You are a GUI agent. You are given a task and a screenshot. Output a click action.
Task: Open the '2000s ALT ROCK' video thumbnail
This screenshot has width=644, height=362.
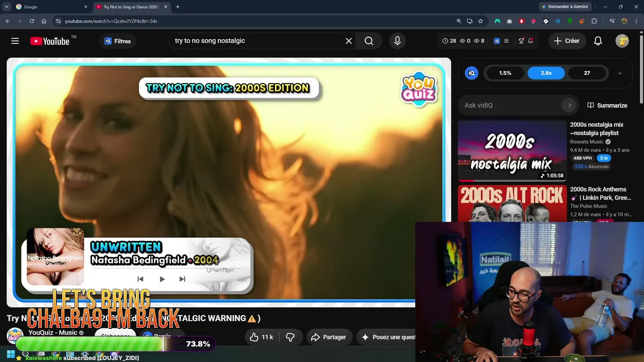point(512,203)
